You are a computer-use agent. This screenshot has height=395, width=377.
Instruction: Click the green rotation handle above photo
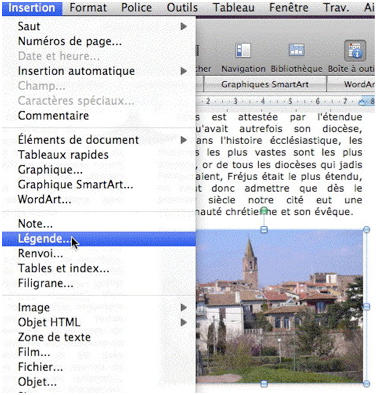[264, 210]
